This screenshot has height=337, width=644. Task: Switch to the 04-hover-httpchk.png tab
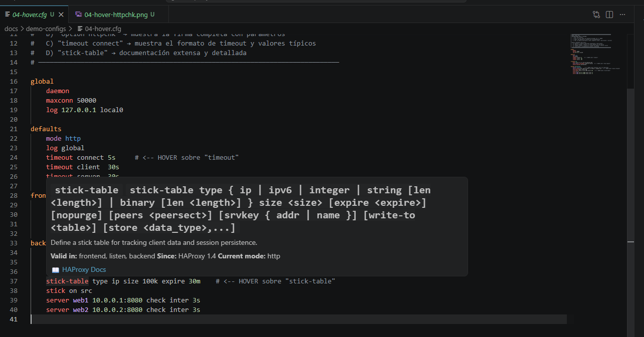coord(115,15)
